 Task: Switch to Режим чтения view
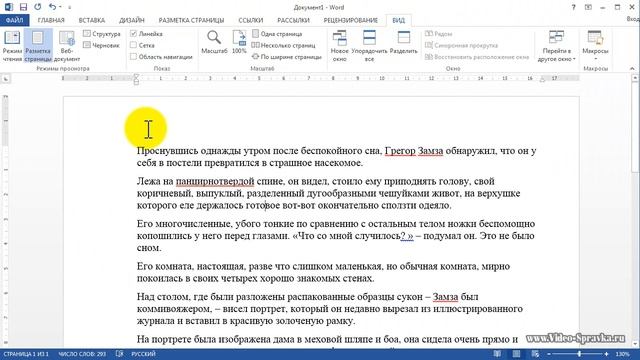(x=12, y=46)
